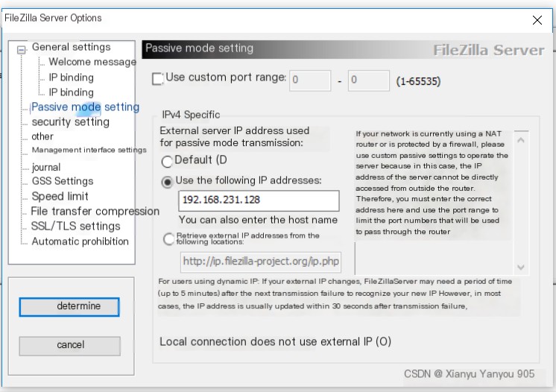
Task: Click the (1-65535) range hint
Action: coord(418,81)
